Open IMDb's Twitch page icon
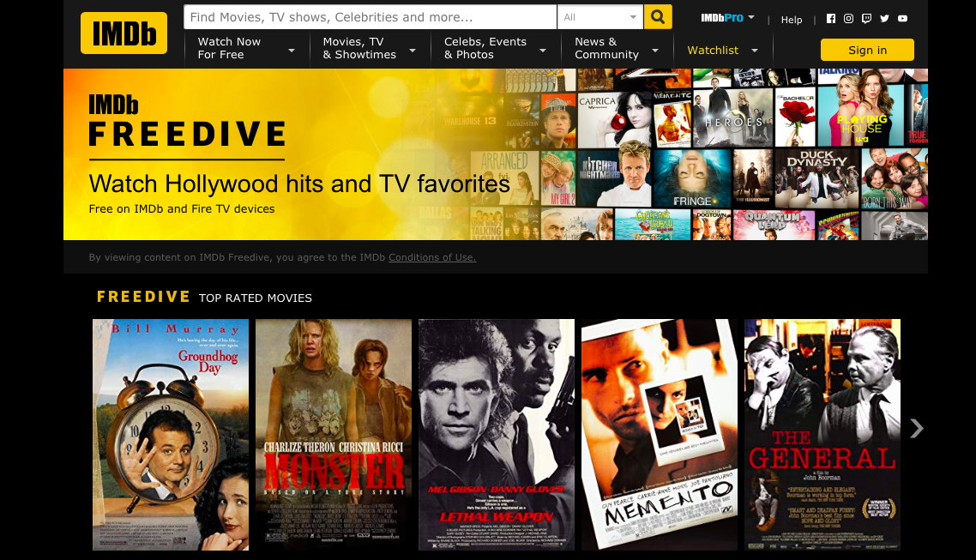 [866, 19]
